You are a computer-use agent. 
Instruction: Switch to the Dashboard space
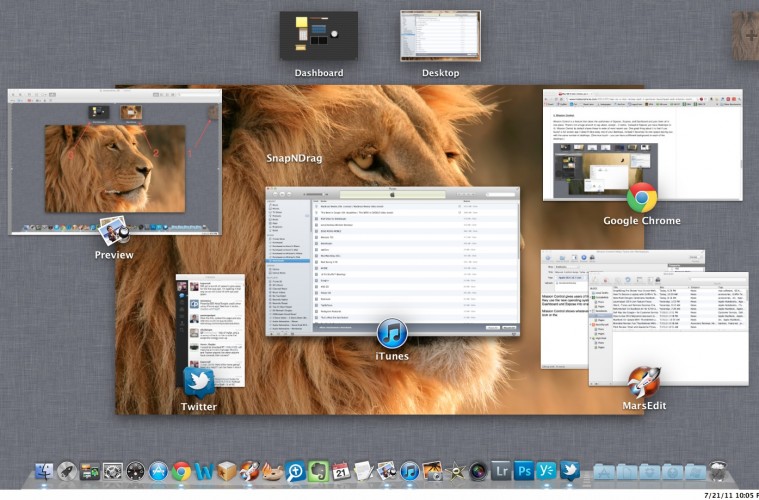(x=319, y=37)
